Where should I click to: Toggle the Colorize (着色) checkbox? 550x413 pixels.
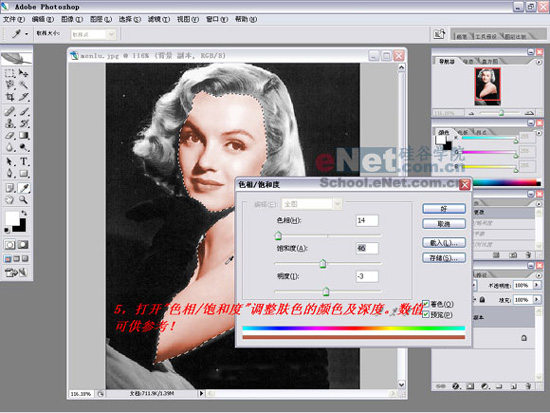click(426, 304)
